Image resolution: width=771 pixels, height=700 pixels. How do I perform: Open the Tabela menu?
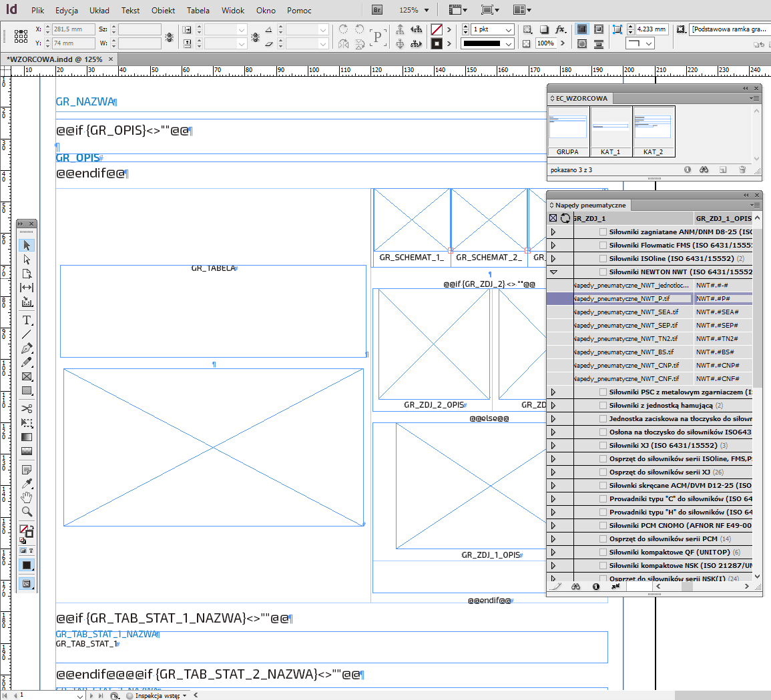pyautogui.click(x=198, y=10)
